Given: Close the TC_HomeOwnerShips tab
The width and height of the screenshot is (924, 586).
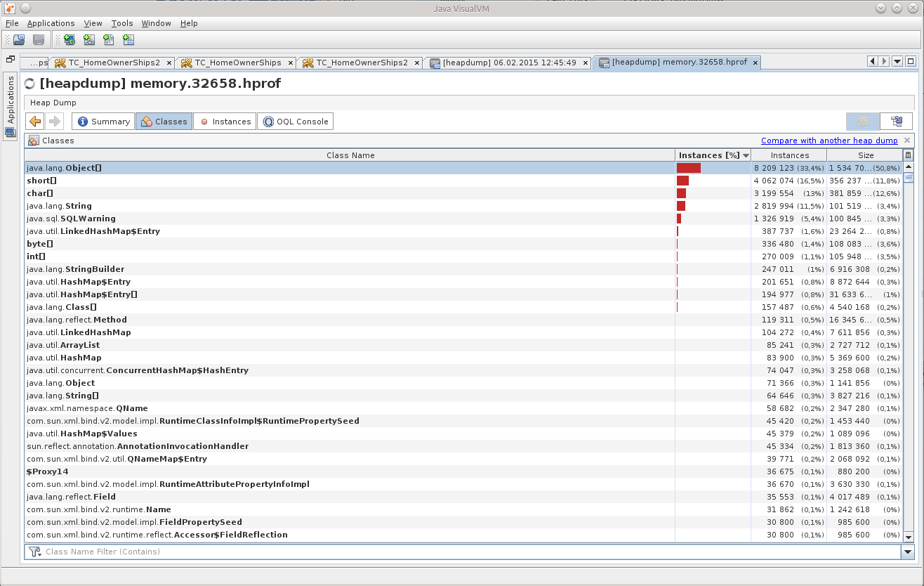Looking at the screenshot, I should click(290, 63).
